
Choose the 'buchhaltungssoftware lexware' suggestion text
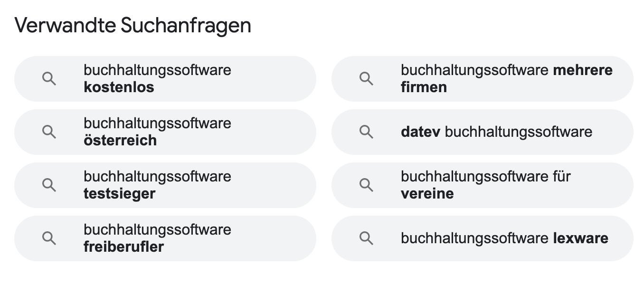tap(504, 238)
